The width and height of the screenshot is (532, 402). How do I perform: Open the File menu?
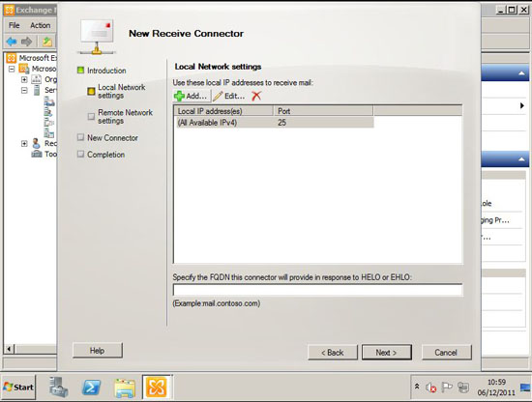click(14, 25)
